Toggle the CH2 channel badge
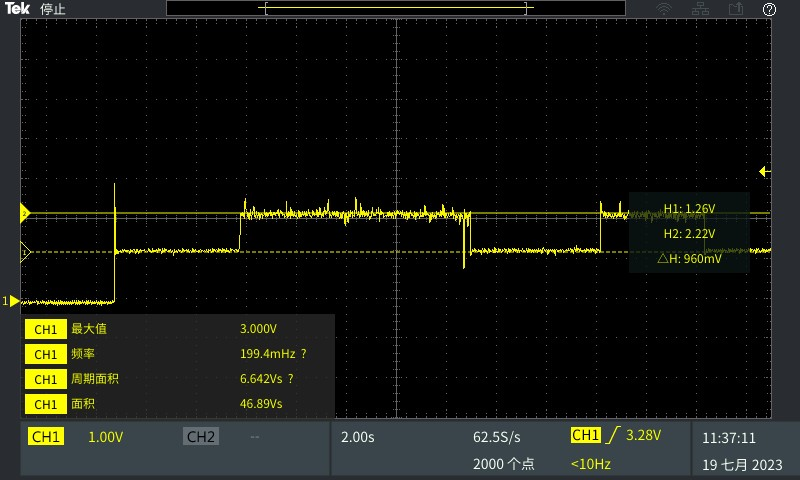 [x=200, y=437]
